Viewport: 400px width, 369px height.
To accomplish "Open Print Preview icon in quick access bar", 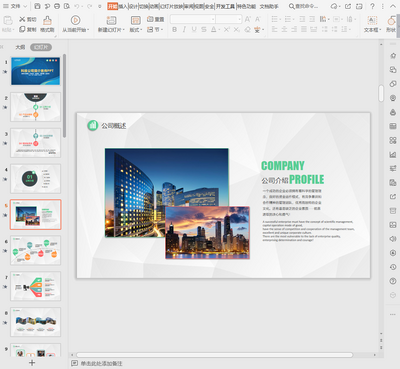I will (x=67, y=6).
